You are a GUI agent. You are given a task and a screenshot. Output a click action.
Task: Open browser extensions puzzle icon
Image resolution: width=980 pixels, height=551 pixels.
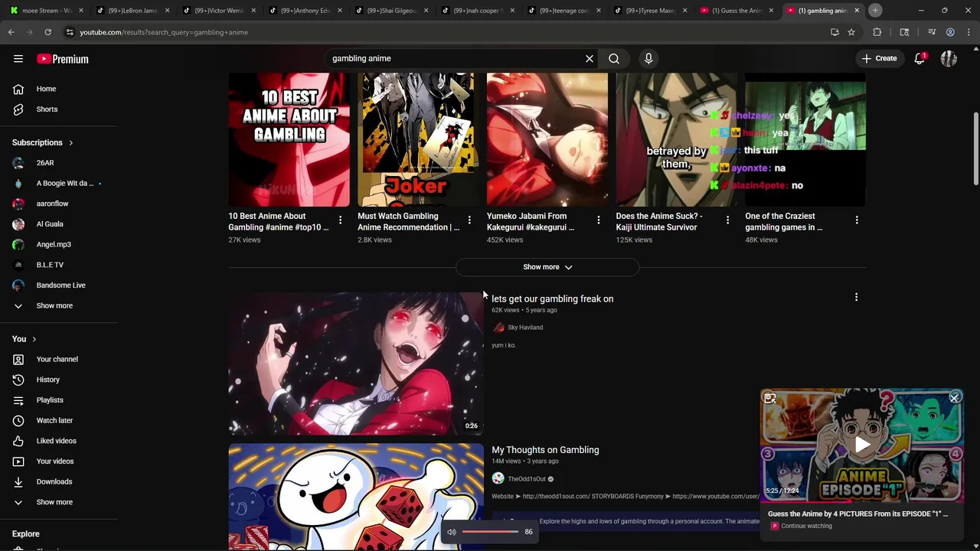[x=877, y=32]
